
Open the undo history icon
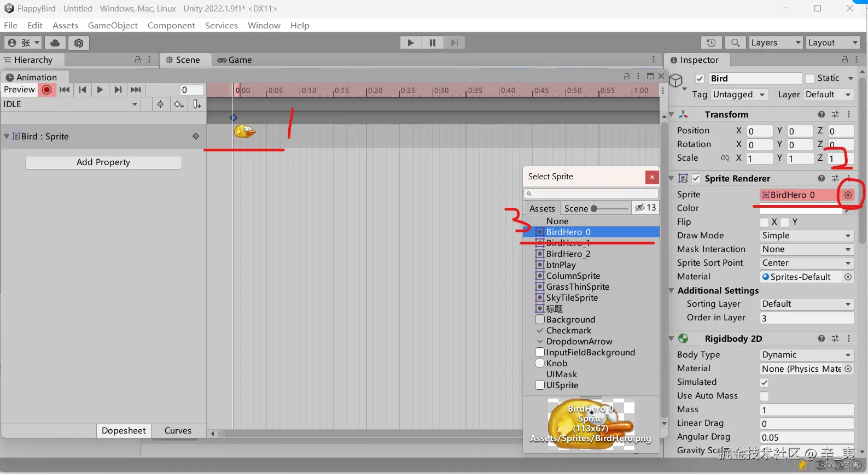[711, 43]
